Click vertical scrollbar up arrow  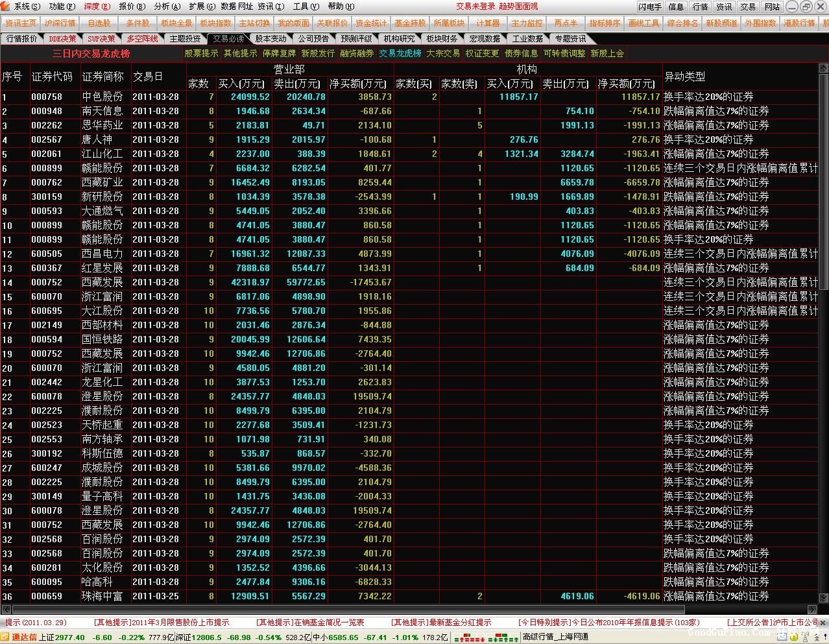point(823,67)
